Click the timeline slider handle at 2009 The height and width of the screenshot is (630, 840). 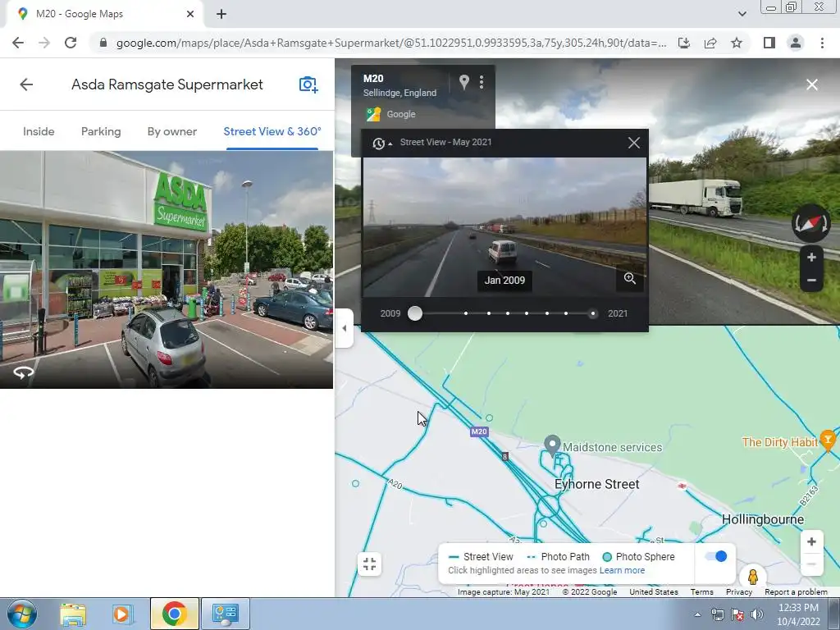pos(414,313)
